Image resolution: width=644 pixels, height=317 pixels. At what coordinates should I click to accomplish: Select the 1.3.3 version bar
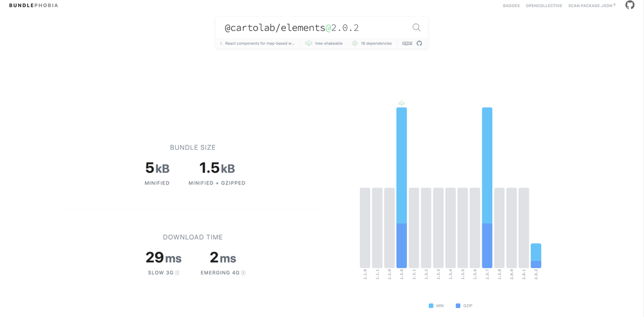coord(438,228)
